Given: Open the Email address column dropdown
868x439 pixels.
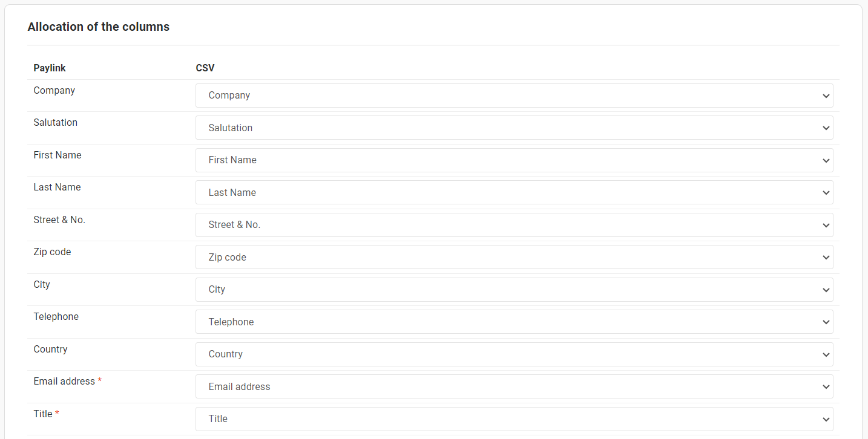Looking at the screenshot, I should (x=514, y=386).
